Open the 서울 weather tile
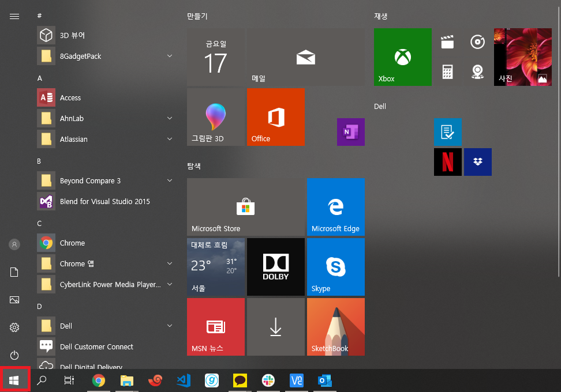This screenshot has height=392, width=561. [216, 267]
